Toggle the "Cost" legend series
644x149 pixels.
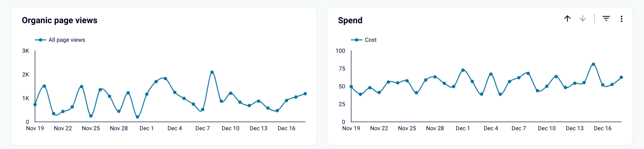[371, 40]
